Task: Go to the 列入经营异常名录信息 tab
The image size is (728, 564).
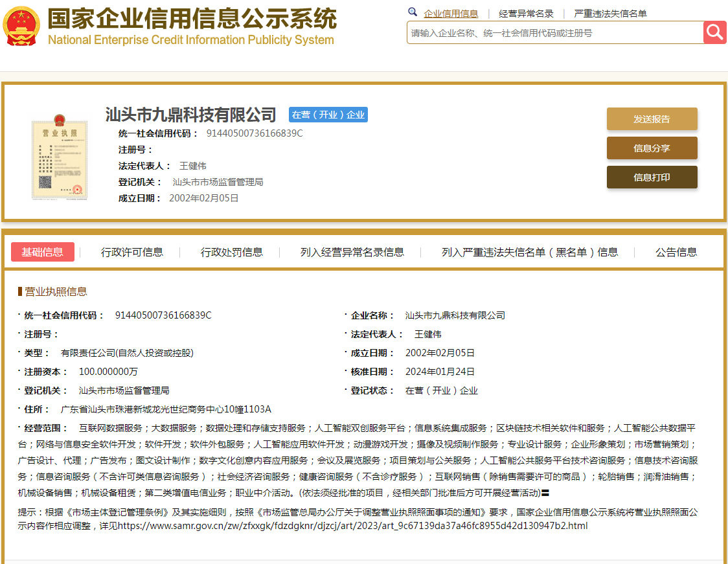Action: [352, 252]
